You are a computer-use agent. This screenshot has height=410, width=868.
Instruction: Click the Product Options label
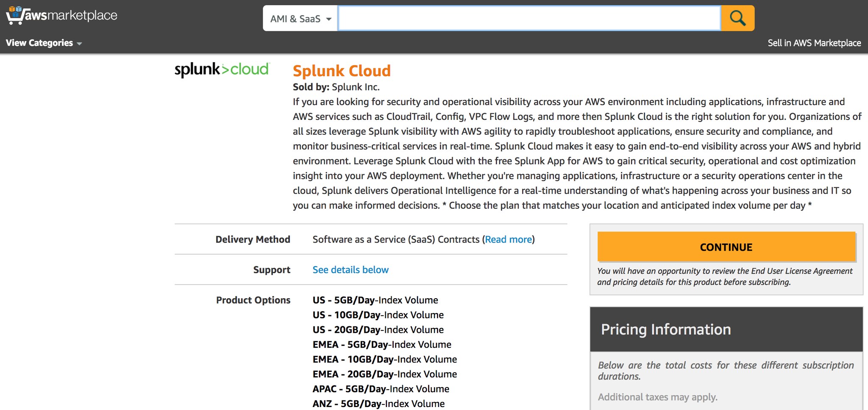(253, 300)
